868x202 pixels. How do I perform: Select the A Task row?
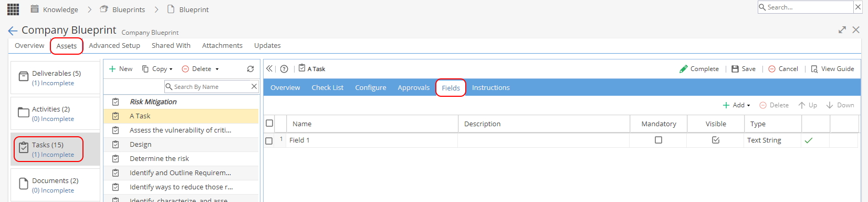click(x=181, y=116)
